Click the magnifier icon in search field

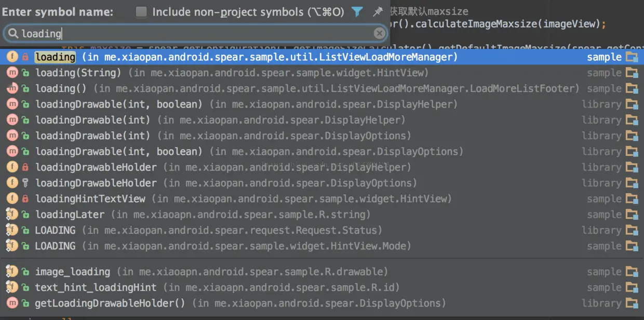(12, 34)
